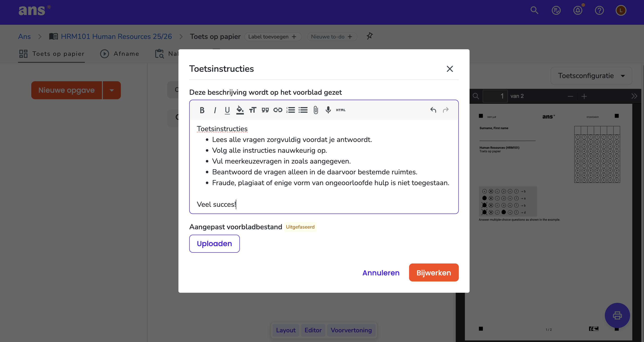
Task: Click the page number field in preview
Action: click(x=495, y=96)
